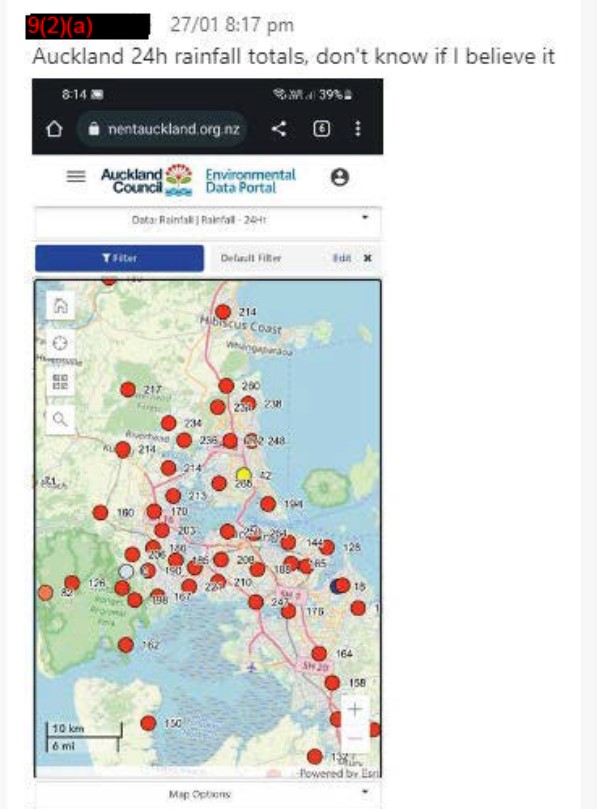Click the blue Filter button

pyautogui.click(x=120, y=258)
